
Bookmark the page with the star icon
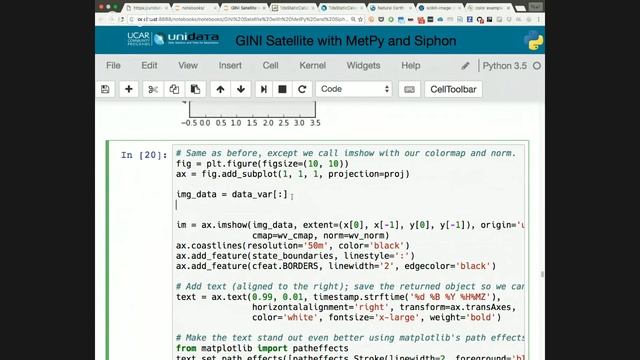coord(360,19)
